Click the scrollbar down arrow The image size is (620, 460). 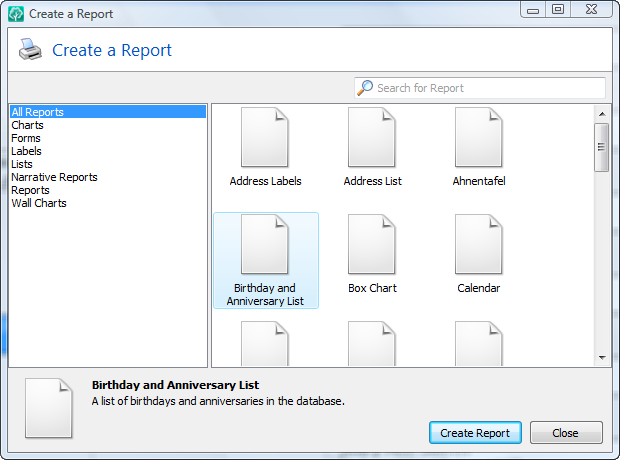coord(602,358)
